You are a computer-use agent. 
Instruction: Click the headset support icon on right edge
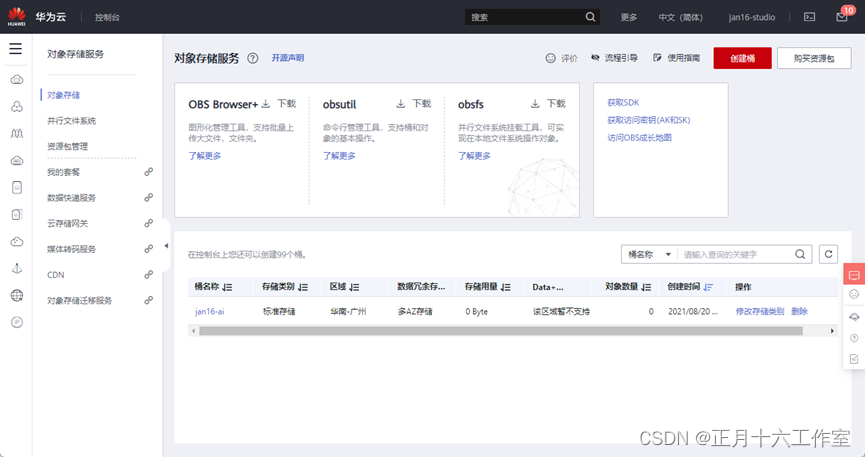(x=854, y=316)
